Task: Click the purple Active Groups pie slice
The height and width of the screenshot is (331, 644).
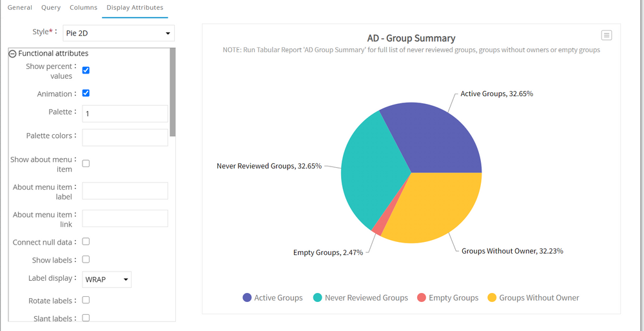Action: point(438,142)
